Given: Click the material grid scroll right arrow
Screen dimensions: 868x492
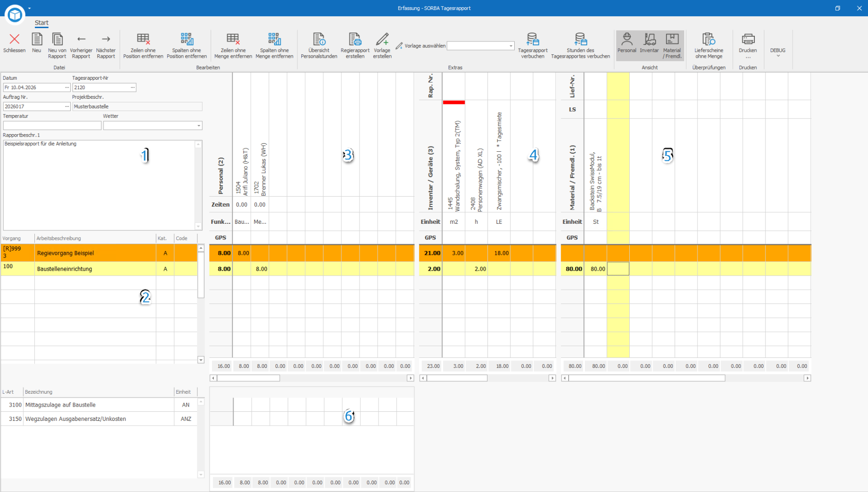Looking at the screenshot, I should pyautogui.click(x=807, y=378).
